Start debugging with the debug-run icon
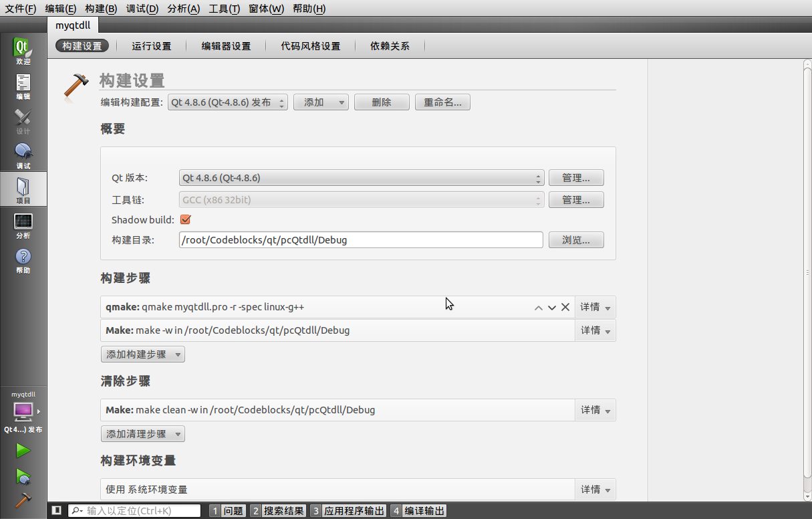812x519 pixels. tap(23, 476)
